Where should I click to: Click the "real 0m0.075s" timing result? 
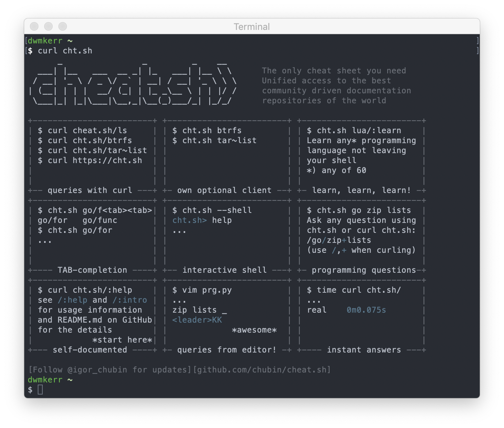click(347, 310)
